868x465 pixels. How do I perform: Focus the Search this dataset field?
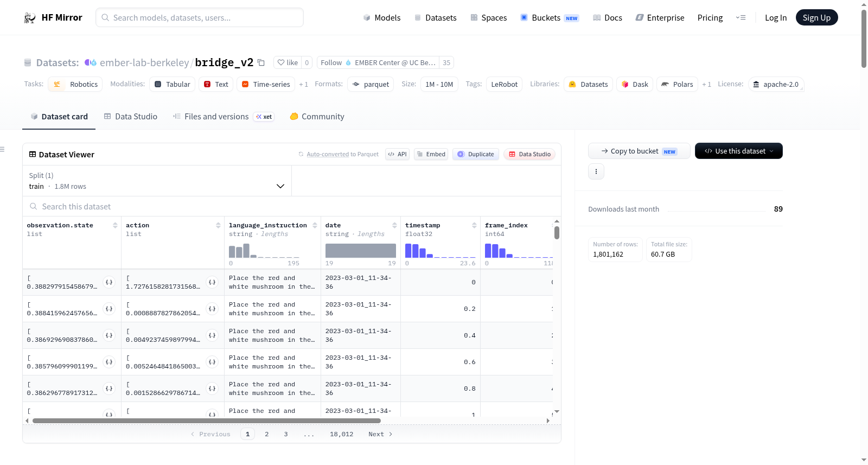[292, 206]
